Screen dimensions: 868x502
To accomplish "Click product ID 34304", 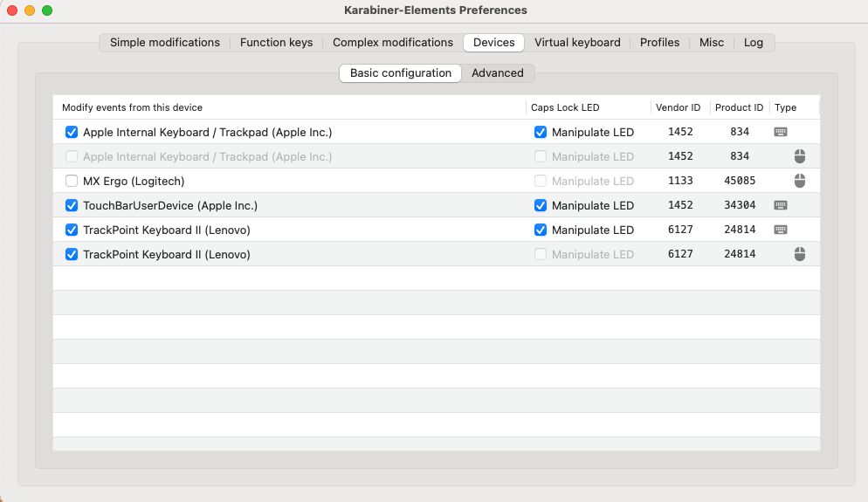I will [x=740, y=205].
